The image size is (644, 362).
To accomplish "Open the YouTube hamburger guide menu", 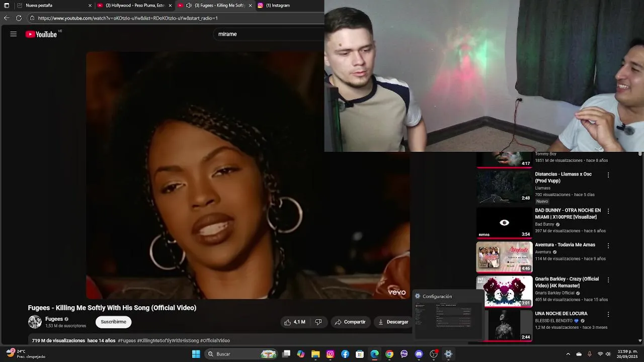I will [x=14, y=34].
